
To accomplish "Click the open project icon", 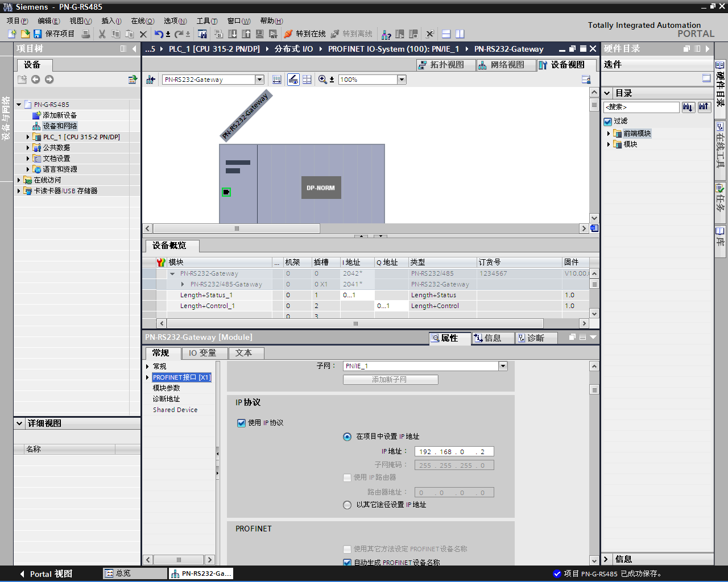I will coord(25,34).
